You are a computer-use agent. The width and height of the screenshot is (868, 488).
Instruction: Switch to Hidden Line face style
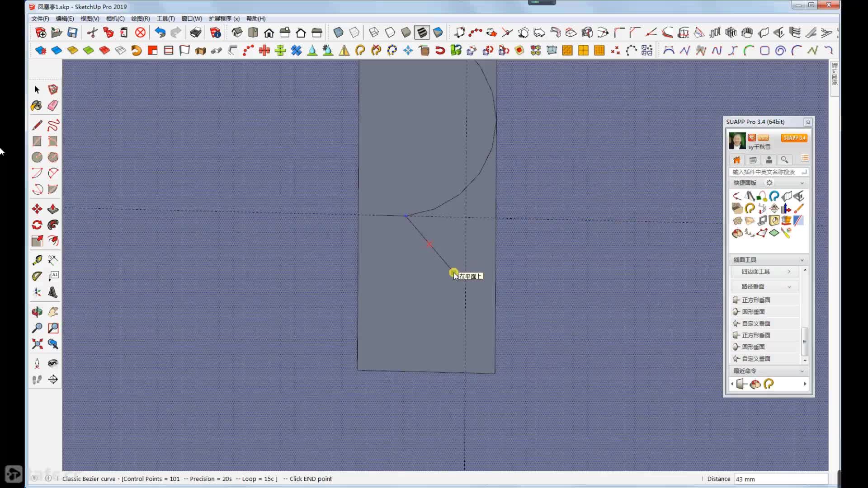(390, 33)
